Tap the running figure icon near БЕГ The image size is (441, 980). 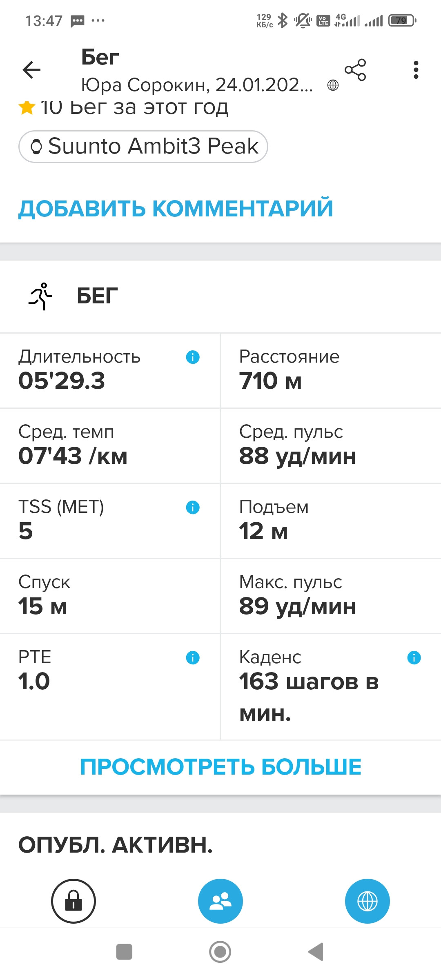[x=40, y=296]
